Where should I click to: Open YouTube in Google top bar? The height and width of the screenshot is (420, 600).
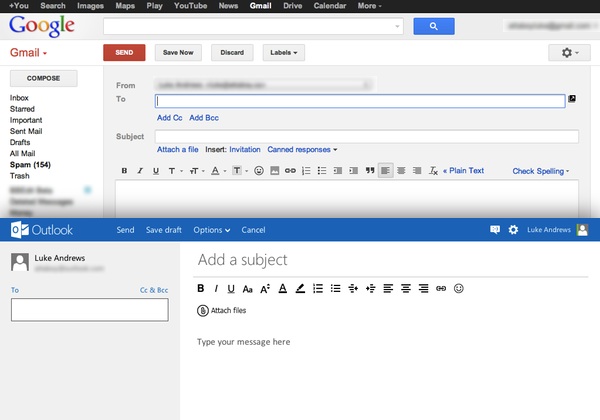[191, 6]
